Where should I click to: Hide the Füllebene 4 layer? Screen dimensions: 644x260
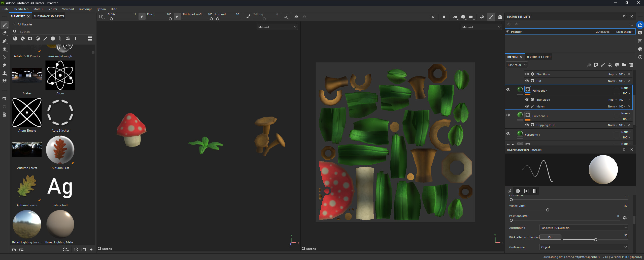[x=508, y=90]
